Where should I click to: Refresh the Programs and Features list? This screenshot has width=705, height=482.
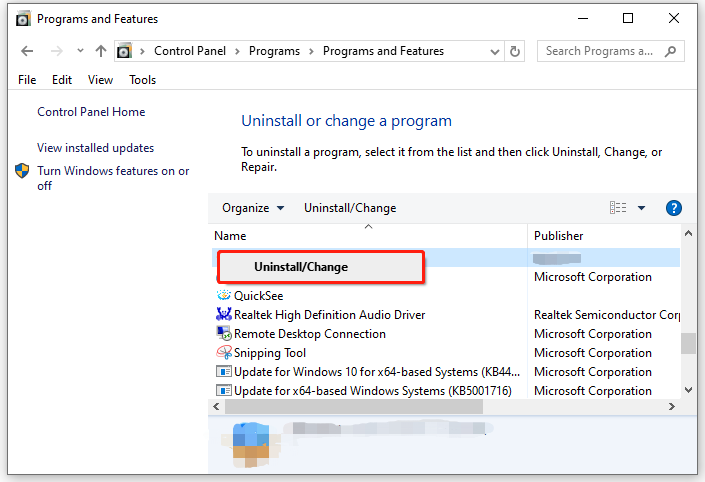pos(515,51)
